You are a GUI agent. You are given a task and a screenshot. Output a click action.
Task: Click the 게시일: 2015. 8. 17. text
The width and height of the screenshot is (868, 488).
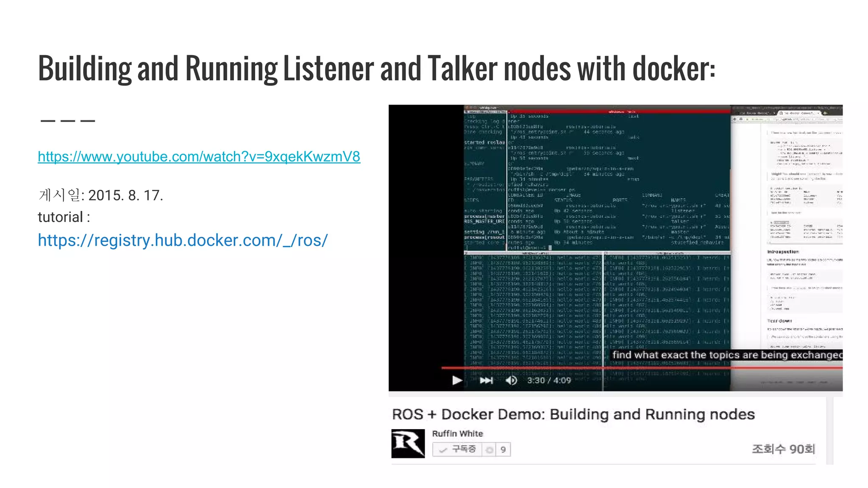tap(100, 195)
